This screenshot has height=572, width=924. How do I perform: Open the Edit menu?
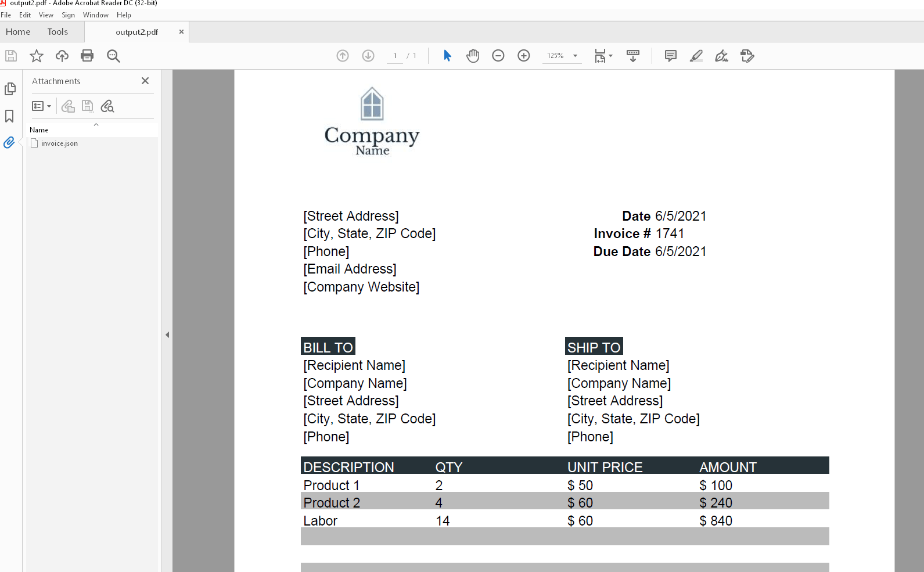tap(25, 15)
